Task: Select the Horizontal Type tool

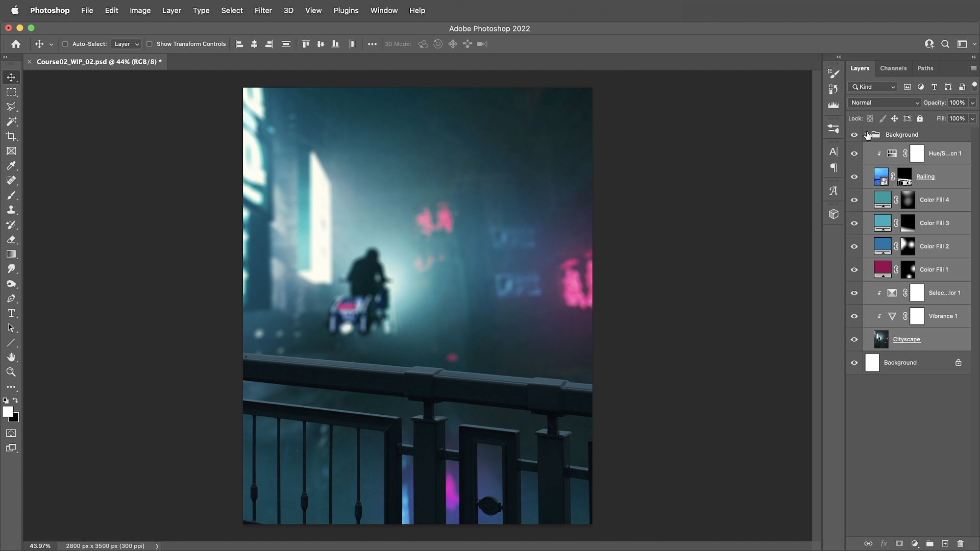Action: click(x=11, y=313)
